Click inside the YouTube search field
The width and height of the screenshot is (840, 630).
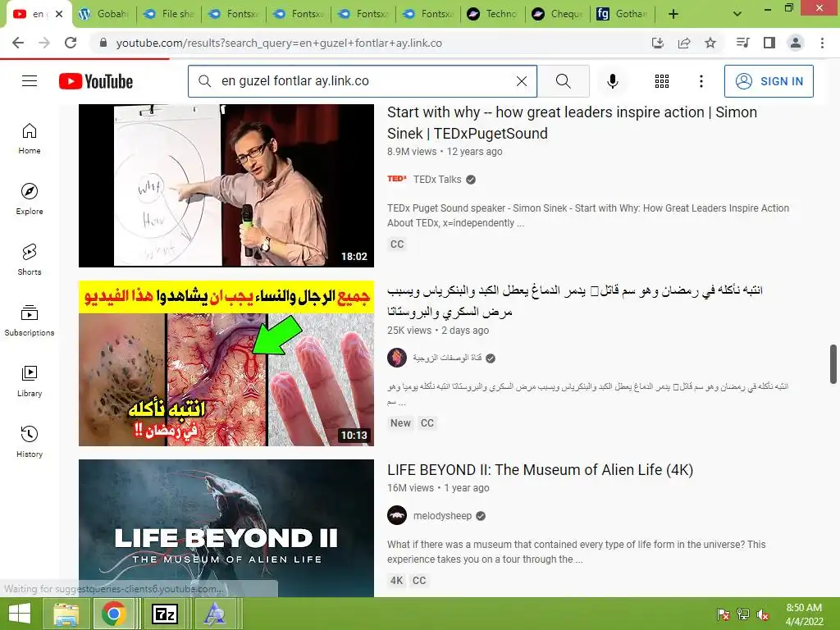coord(362,81)
